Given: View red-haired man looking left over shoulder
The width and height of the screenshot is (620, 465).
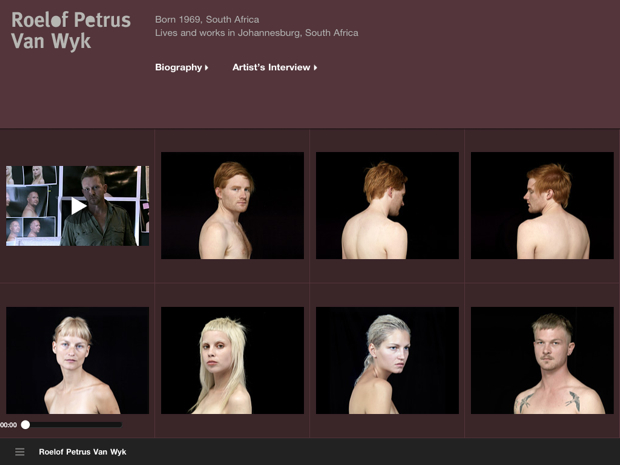Looking at the screenshot, I should pyautogui.click(x=542, y=206).
